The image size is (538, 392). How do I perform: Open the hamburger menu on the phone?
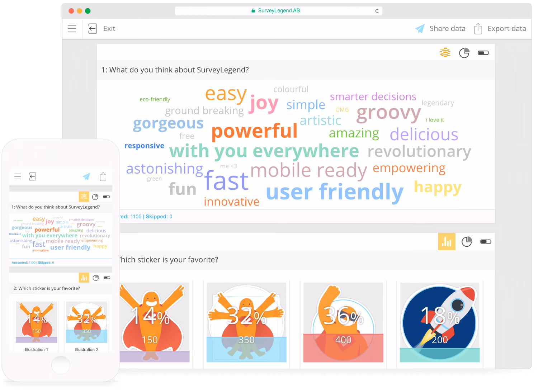(18, 176)
